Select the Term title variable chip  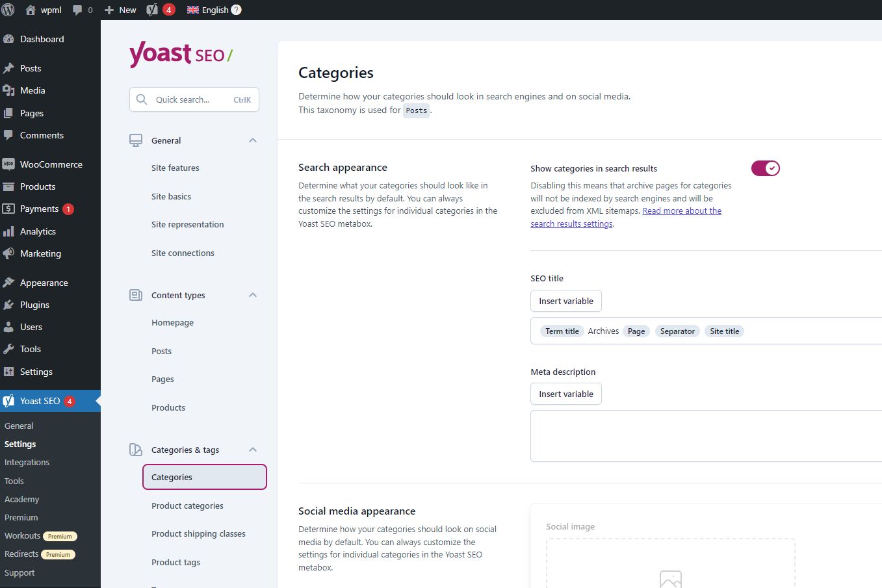coord(562,331)
